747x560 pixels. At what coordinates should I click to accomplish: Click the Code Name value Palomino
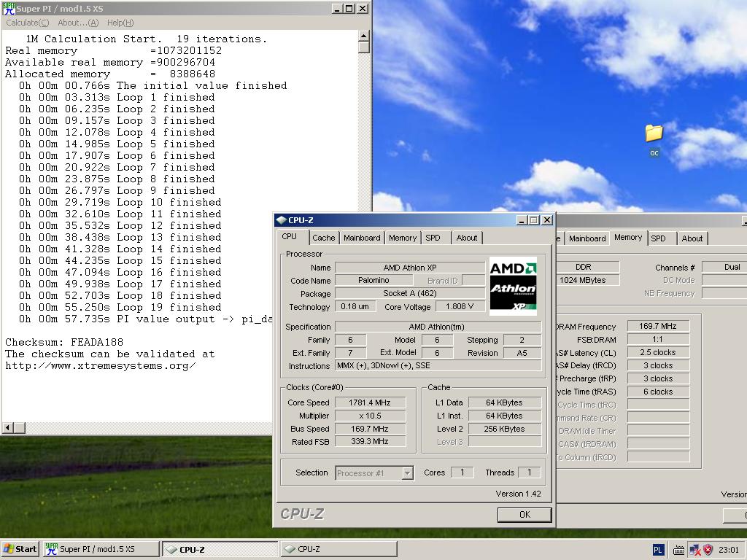tap(373, 281)
